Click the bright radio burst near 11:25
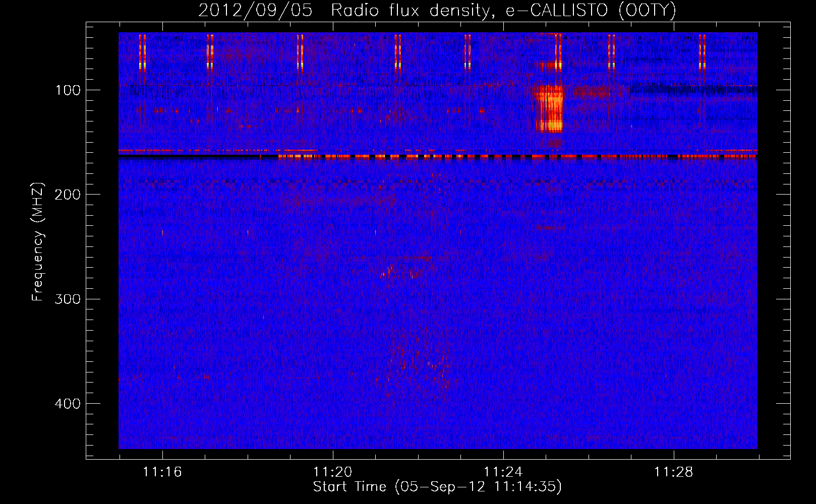Viewport: 816px width, 504px height. coord(549,108)
